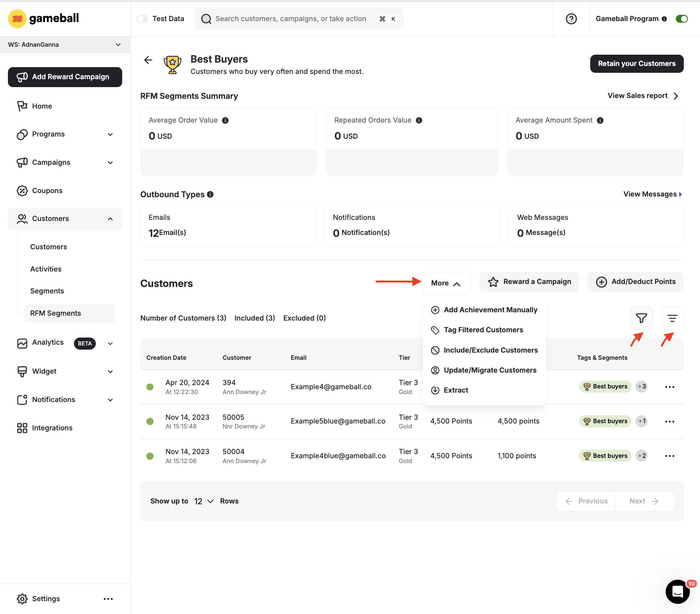Open the Intercom chat bubble
700x614 pixels.
(x=678, y=592)
